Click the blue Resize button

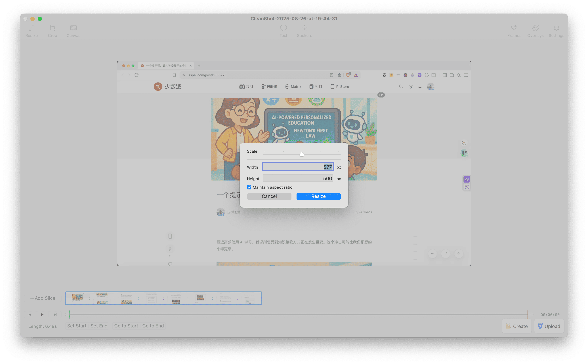click(x=318, y=196)
